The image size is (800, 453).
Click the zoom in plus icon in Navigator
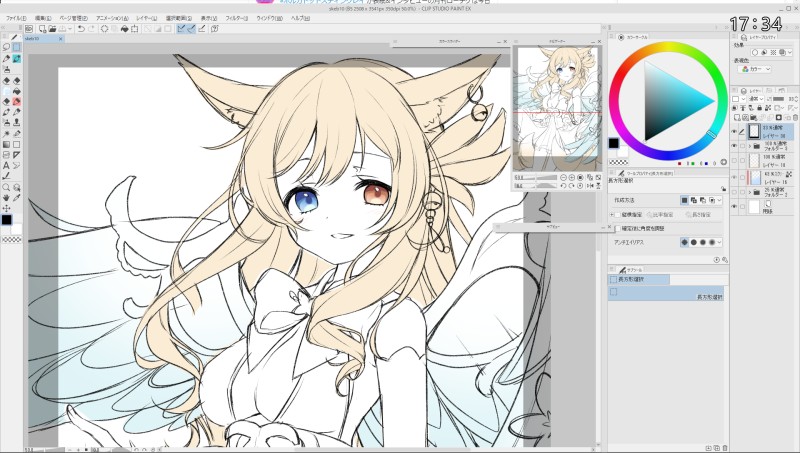pyautogui.click(x=571, y=178)
